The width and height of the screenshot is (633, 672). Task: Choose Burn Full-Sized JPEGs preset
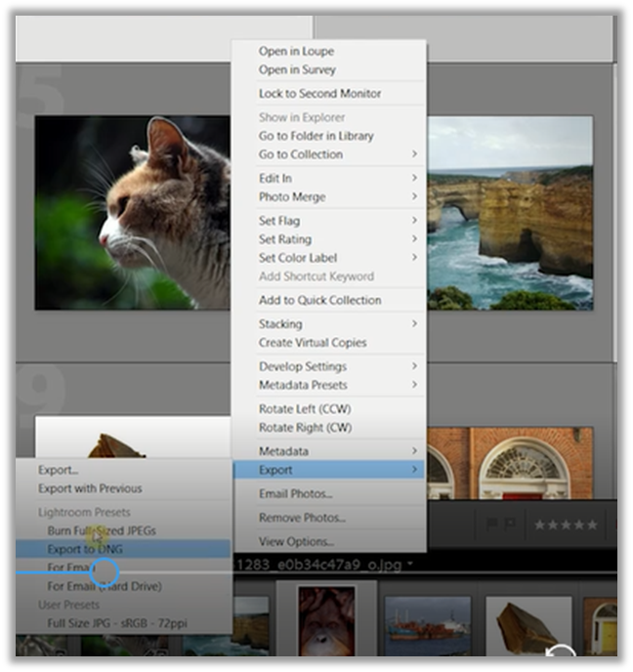102,530
